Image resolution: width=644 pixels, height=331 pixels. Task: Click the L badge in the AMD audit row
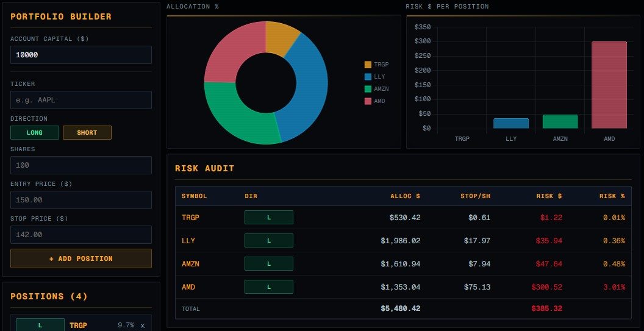[268, 287]
